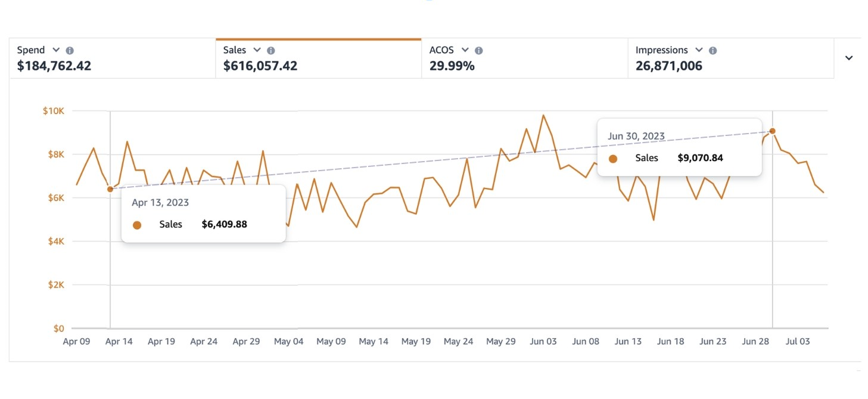Click the Apr 09 x-axis label
The image size is (868, 399).
coord(77,342)
